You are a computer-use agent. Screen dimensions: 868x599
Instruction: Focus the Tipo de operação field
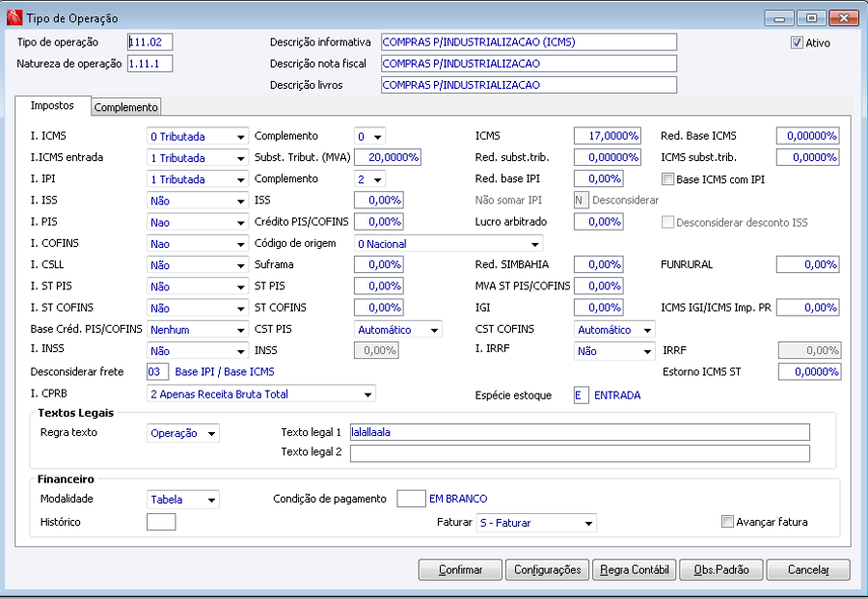[x=150, y=42]
